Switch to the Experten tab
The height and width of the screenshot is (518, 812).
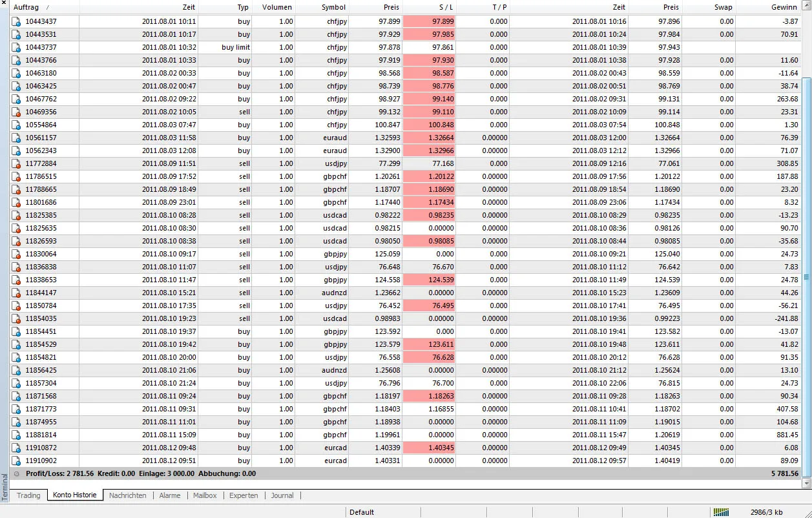pos(244,495)
